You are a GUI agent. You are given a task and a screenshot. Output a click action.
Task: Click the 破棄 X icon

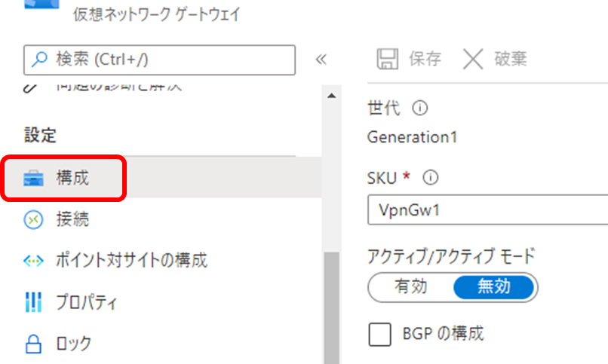473,59
